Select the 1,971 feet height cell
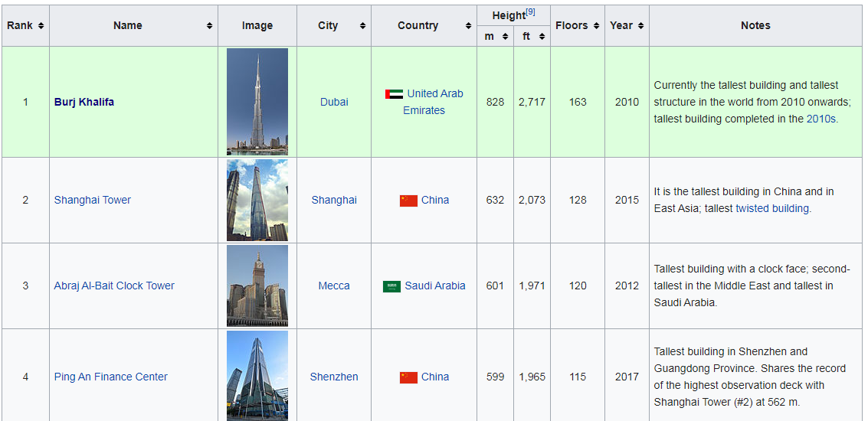This screenshot has height=421, width=868. (x=532, y=286)
